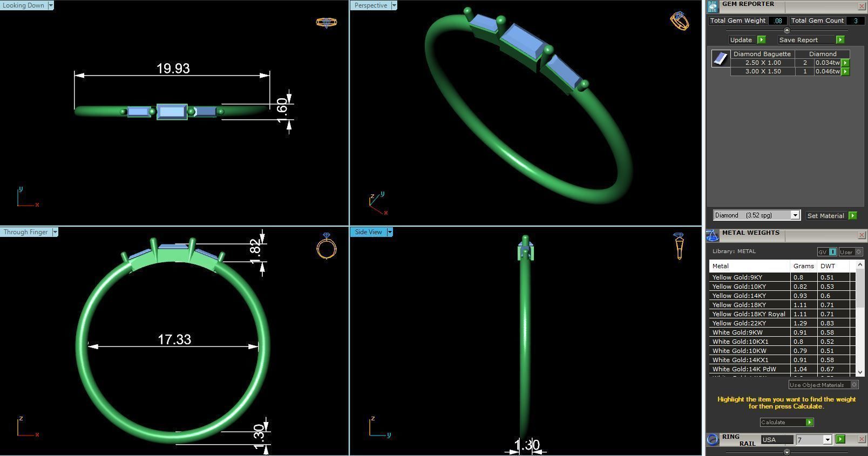Click green apply arrow in Ring Rail
This screenshot has height=456, width=868.
840,439
